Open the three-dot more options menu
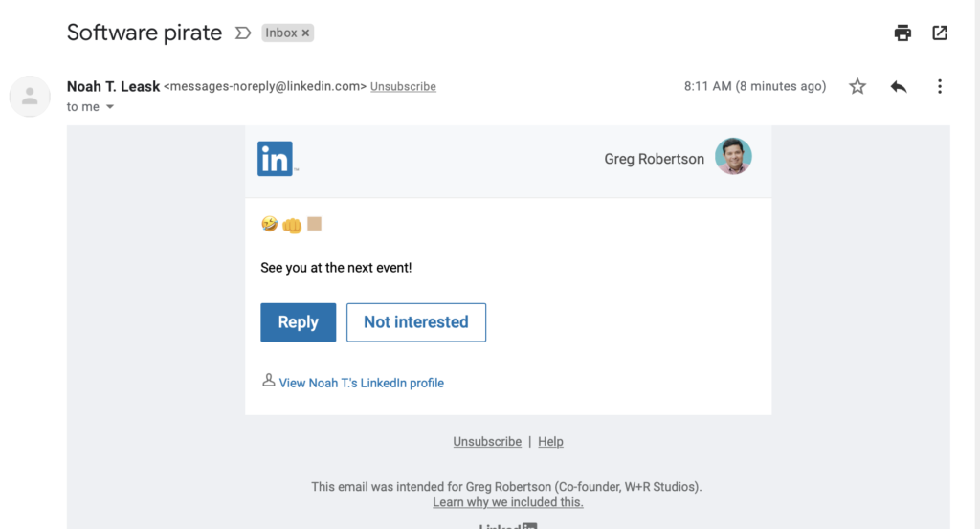This screenshot has width=980, height=529. pyautogui.click(x=940, y=87)
